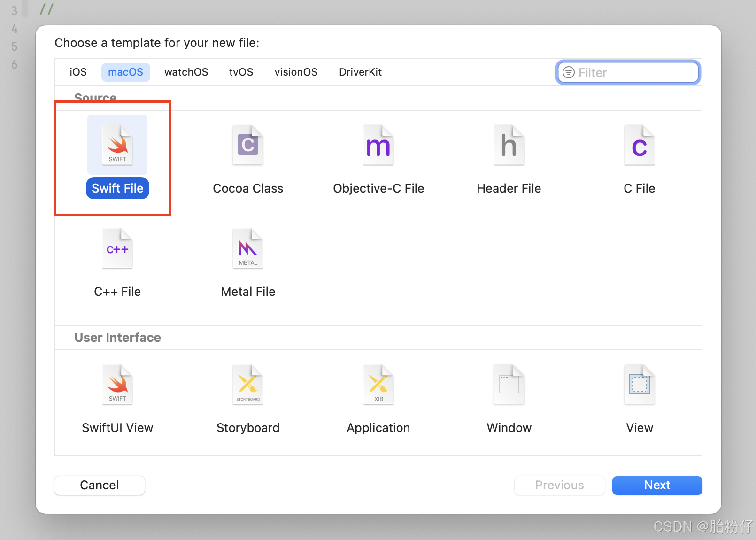This screenshot has height=540, width=756.
Task: Choose the Cocoa Class template icon
Action: [x=248, y=145]
